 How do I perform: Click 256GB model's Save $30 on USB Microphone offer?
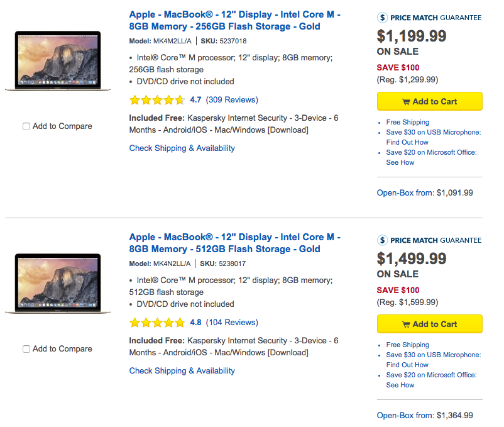[x=433, y=137]
